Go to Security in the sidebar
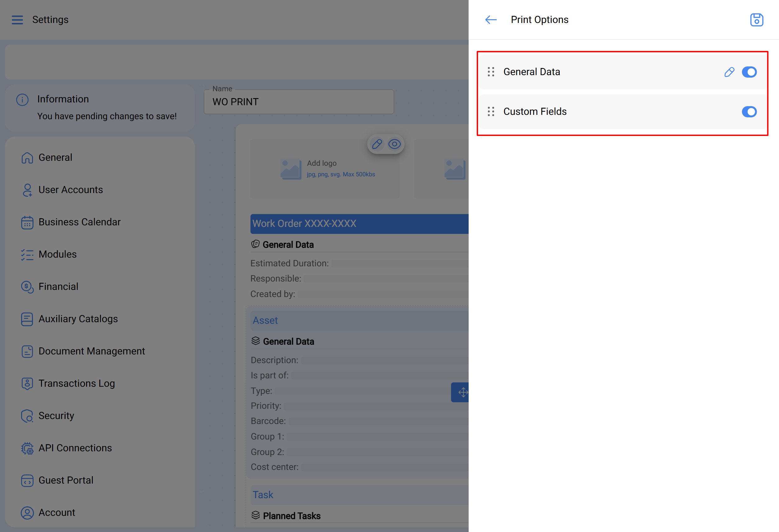Image resolution: width=779 pixels, height=532 pixels. coord(56,416)
